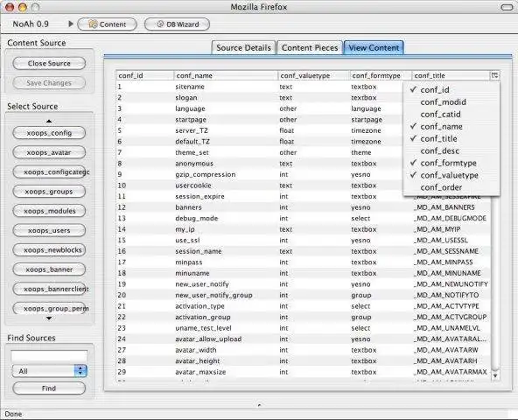This screenshot has height=420, width=518.
Task: Uncheck conf_name column in column menu
Action: pos(451,126)
